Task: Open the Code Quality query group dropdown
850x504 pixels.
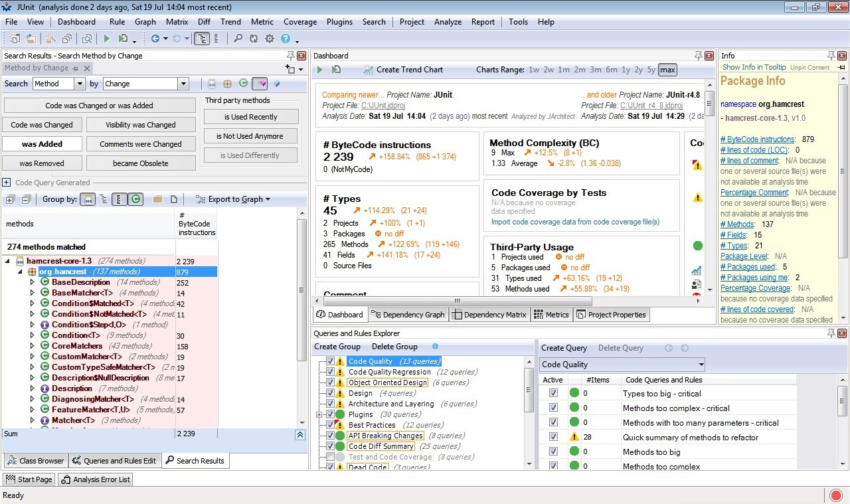Action: 700,365
